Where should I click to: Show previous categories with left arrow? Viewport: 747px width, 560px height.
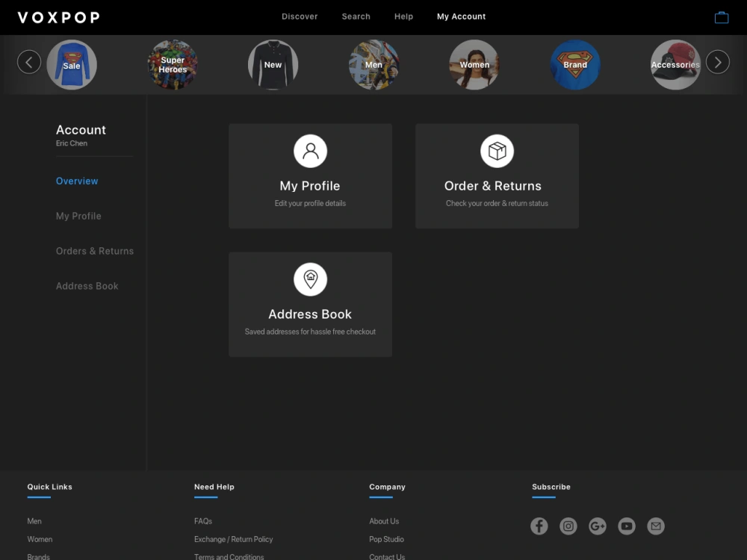(x=29, y=62)
